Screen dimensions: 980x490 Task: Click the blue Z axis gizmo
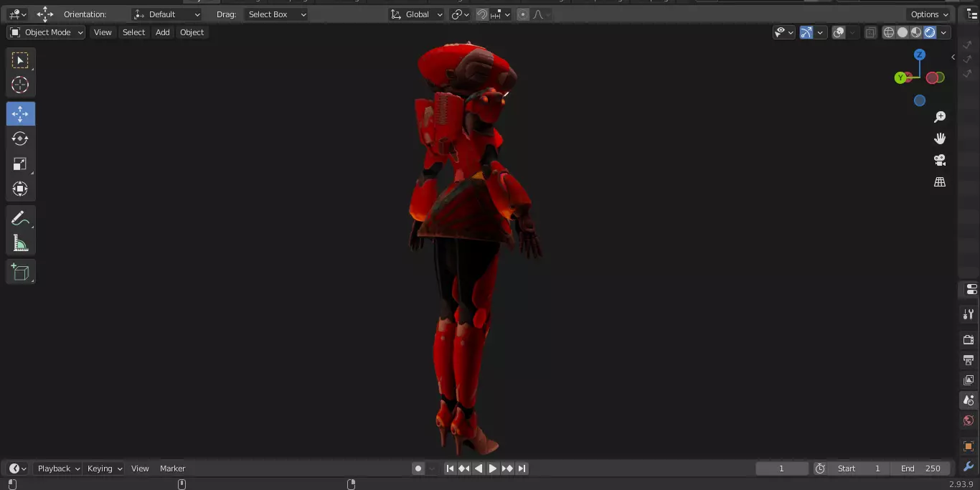point(920,55)
